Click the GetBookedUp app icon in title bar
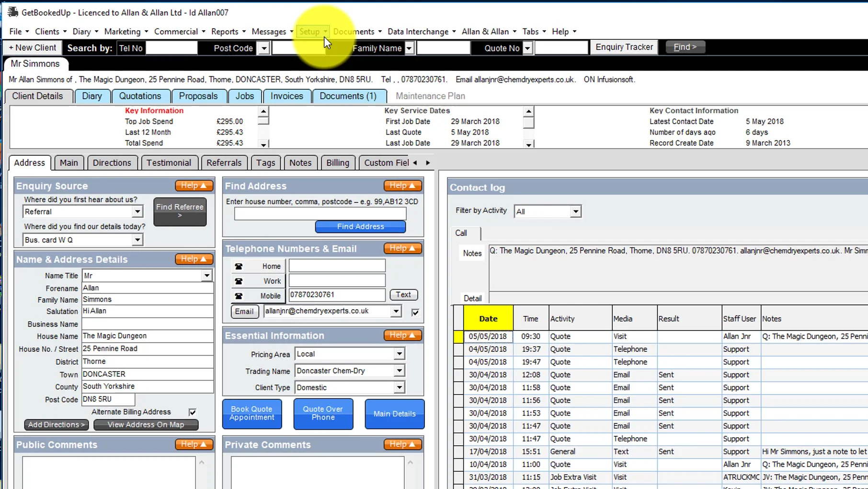The height and width of the screenshot is (489, 868). tap(12, 12)
